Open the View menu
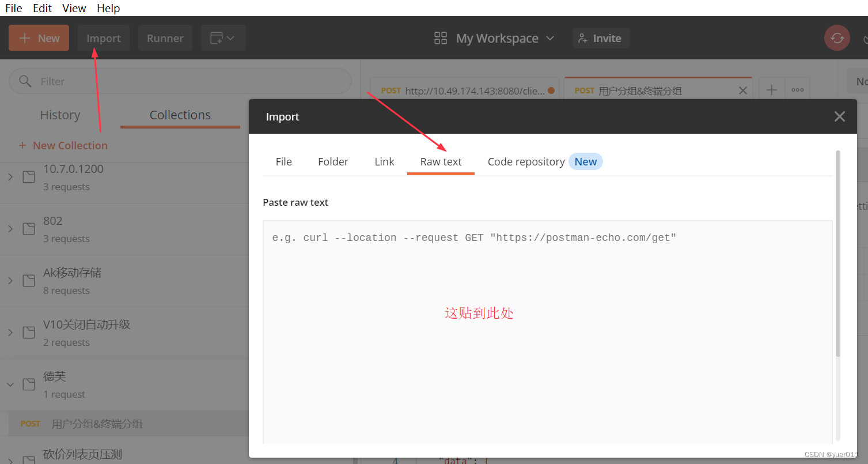Screen dimensions: 868x464 point(74,8)
